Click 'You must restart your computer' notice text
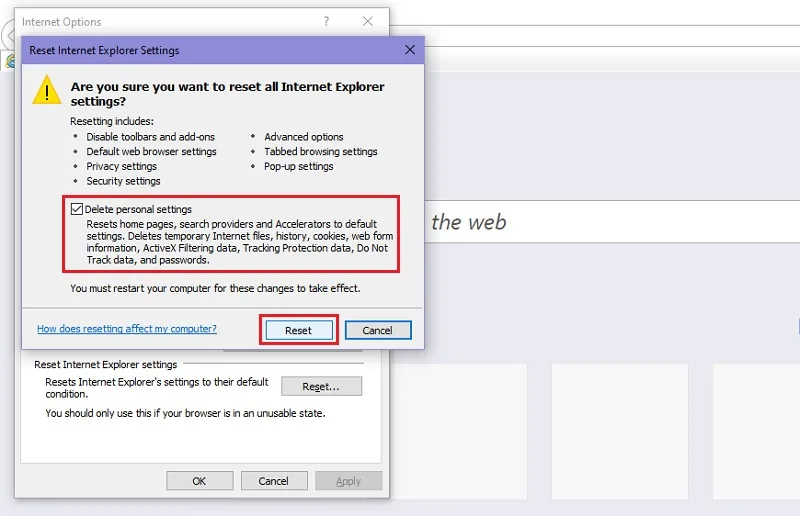800x516 pixels. point(215,288)
